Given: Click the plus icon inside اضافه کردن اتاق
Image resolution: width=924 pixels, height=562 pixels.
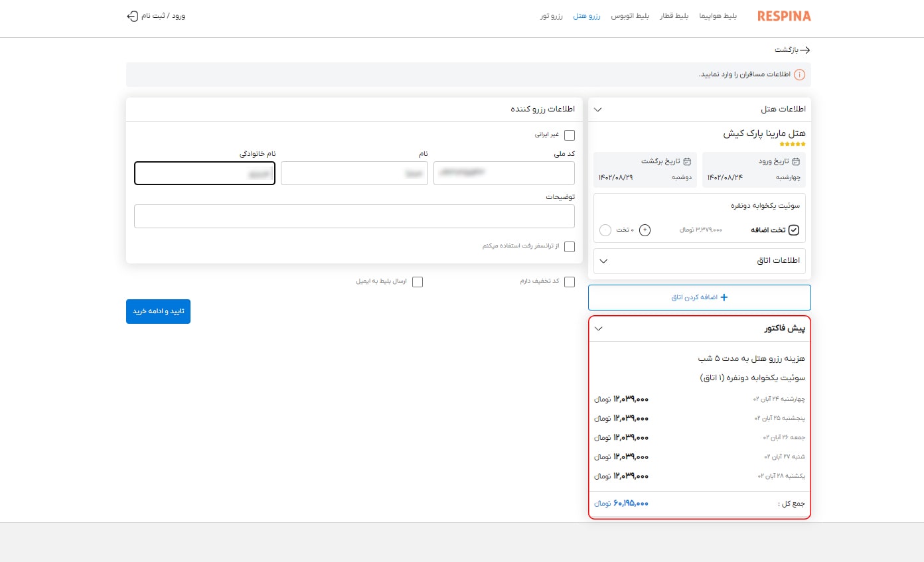Looking at the screenshot, I should pos(724,297).
